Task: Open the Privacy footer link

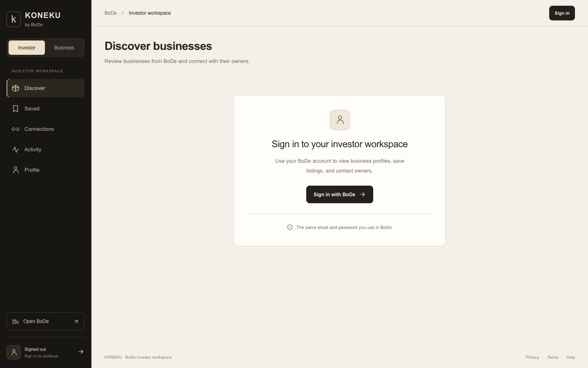Action: [x=532, y=357]
